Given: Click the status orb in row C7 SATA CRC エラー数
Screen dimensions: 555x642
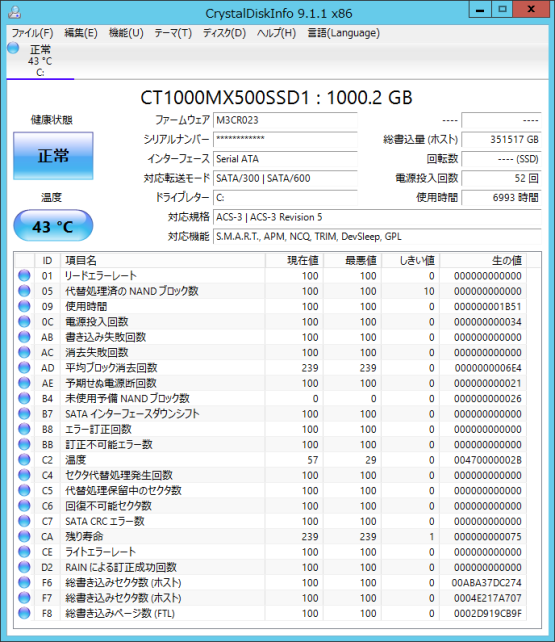Looking at the screenshot, I should pyautogui.click(x=24, y=521).
